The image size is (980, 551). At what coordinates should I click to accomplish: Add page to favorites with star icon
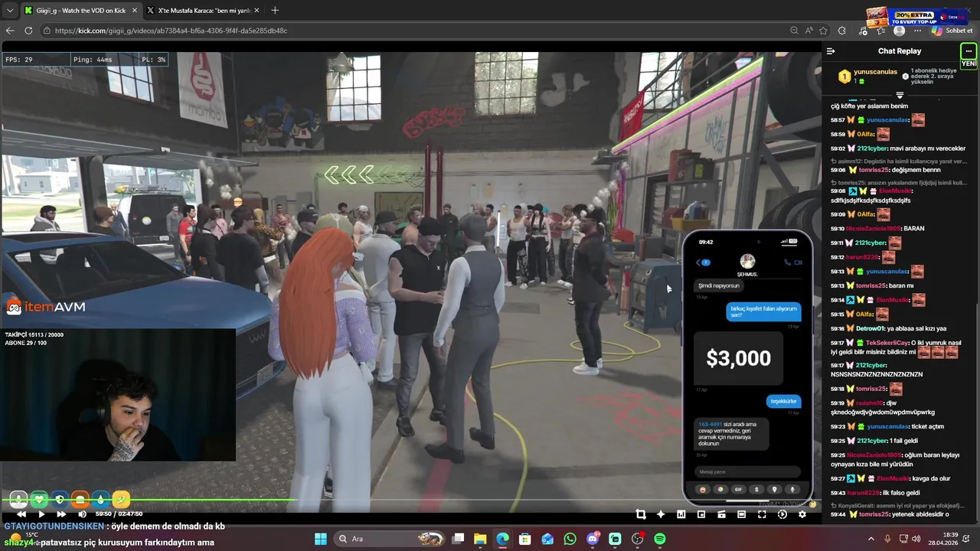click(824, 31)
